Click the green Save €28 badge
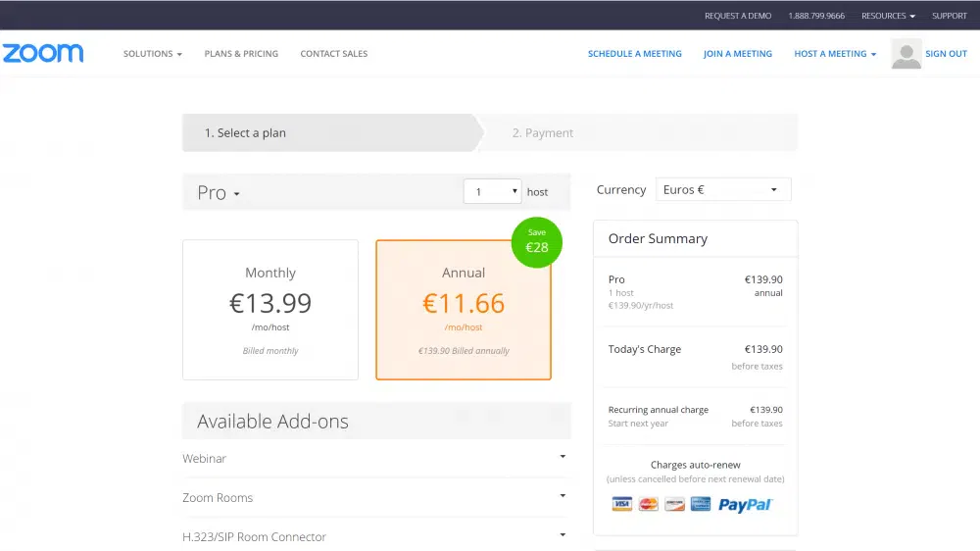 coord(536,242)
